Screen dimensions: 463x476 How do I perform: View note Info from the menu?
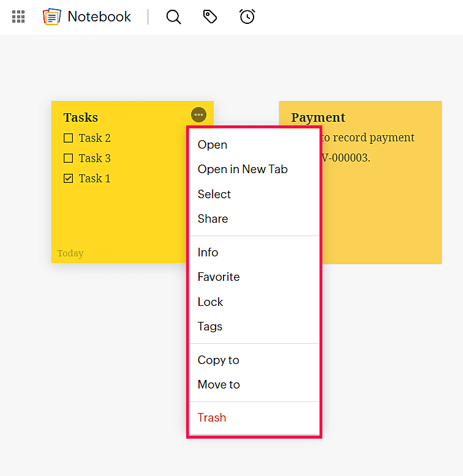click(208, 252)
